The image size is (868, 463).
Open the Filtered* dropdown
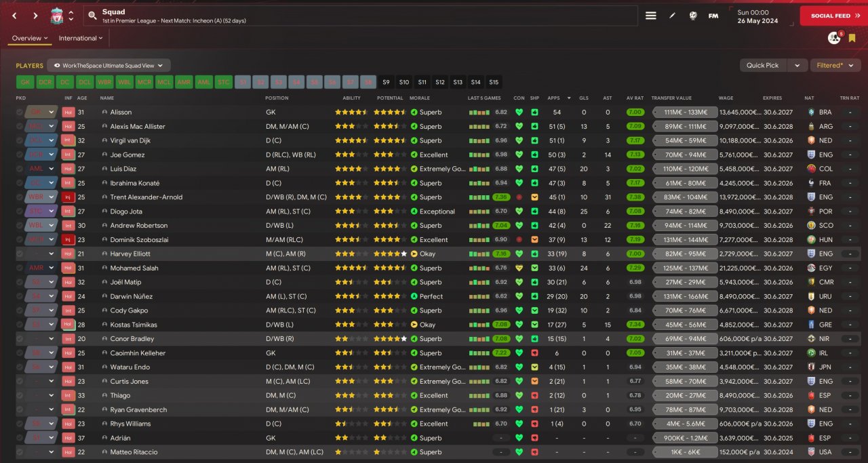tap(835, 66)
